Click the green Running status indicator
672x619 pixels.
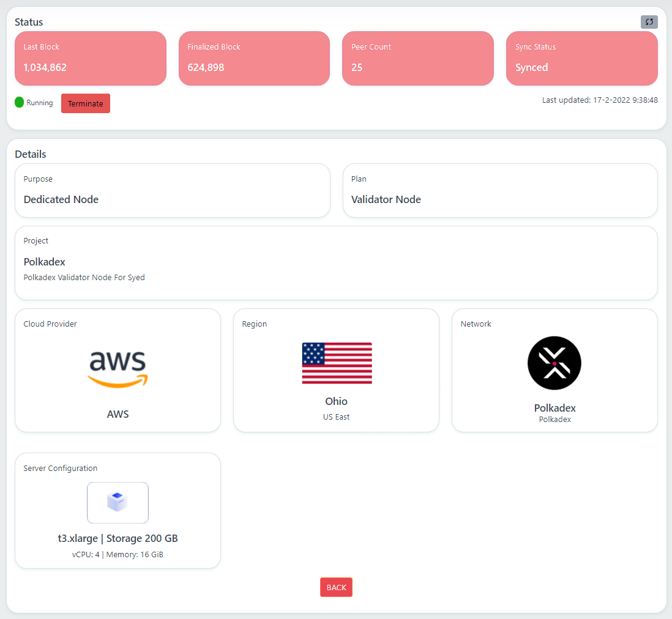(x=19, y=102)
